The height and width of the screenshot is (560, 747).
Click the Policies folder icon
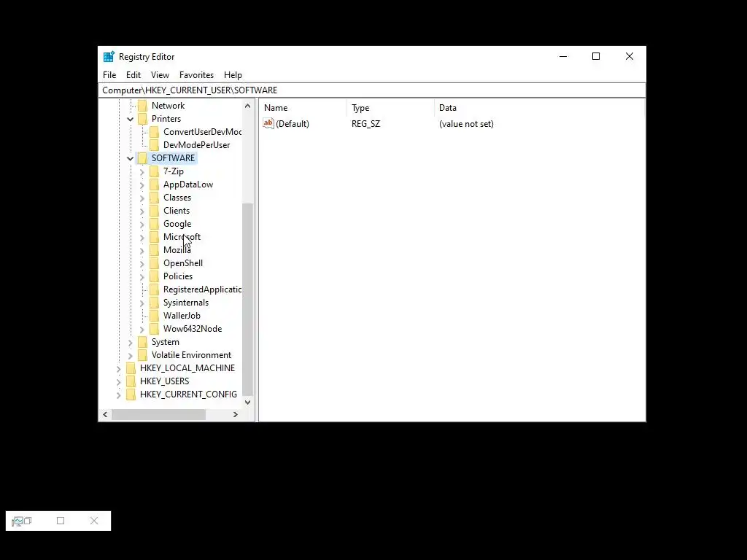click(155, 276)
